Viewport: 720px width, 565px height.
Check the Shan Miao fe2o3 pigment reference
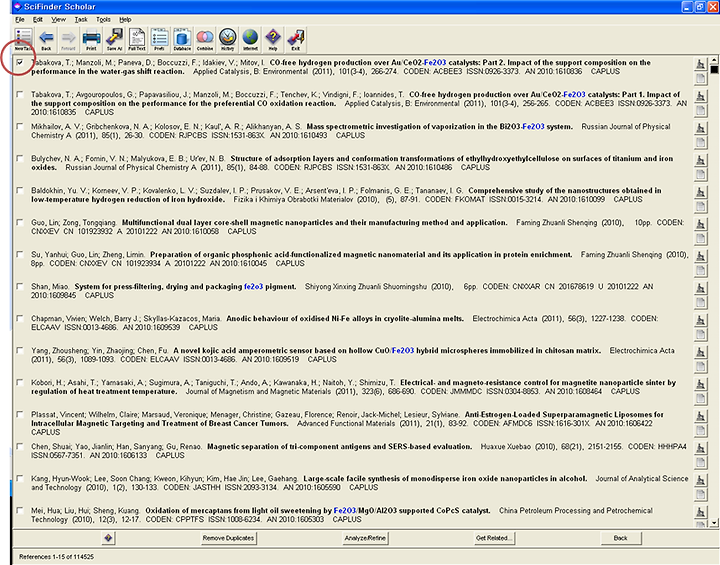[20, 286]
